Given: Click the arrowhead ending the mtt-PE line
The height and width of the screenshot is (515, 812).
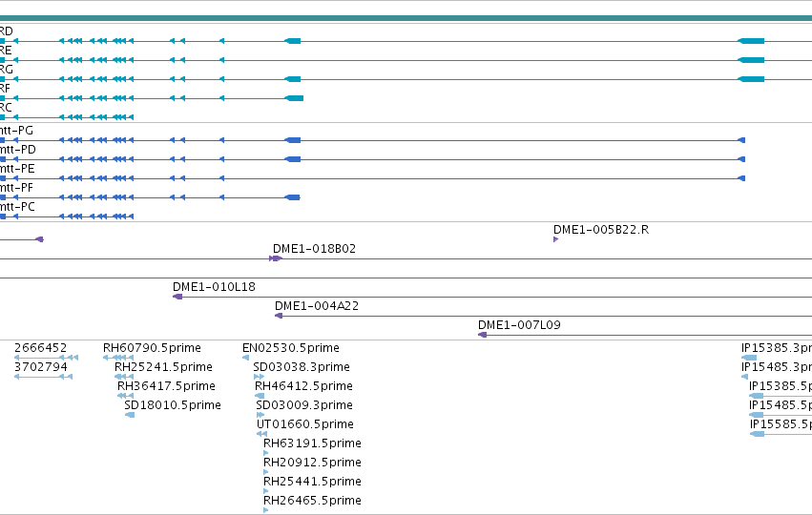Looking at the screenshot, I should [741, 178].
